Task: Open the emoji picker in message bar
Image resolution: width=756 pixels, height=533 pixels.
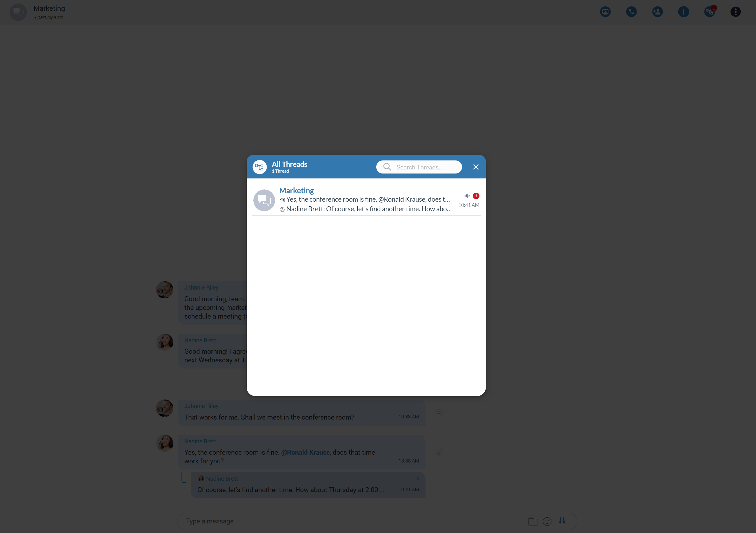Action: pos(547,521)
